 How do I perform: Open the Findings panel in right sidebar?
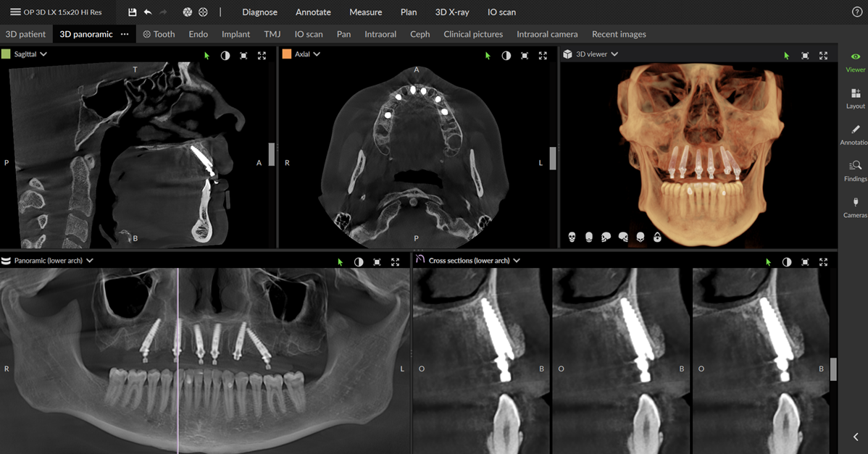tap(855, 171)
